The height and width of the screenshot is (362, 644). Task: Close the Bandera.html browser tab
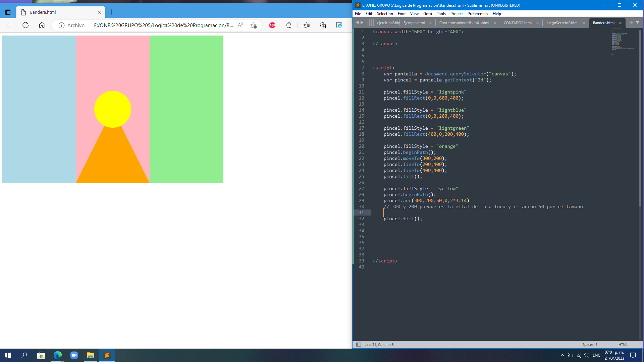tap(99, 12)
